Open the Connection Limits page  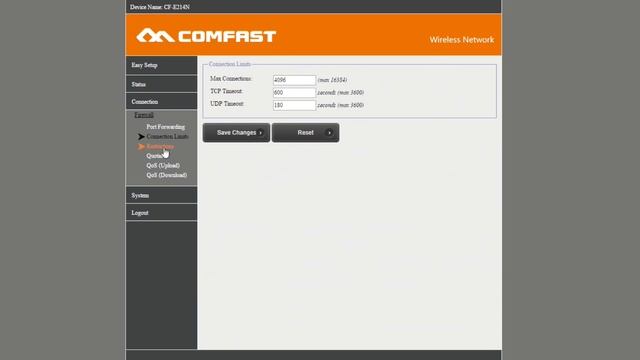click(167, 137)
